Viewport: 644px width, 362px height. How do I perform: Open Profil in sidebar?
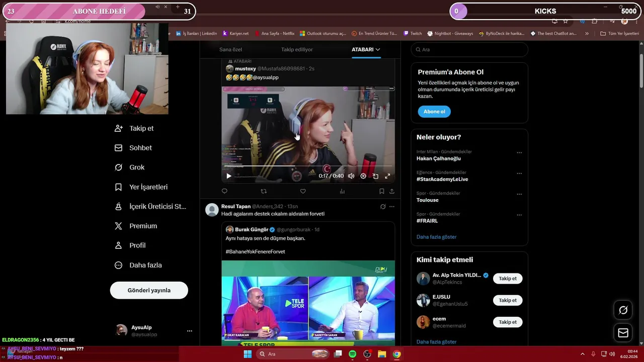pyautogui.click(x=130, y=245)
